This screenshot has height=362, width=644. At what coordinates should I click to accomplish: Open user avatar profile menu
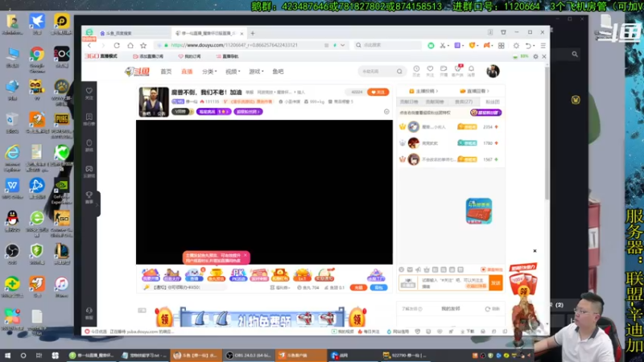(x=493, y=71)
